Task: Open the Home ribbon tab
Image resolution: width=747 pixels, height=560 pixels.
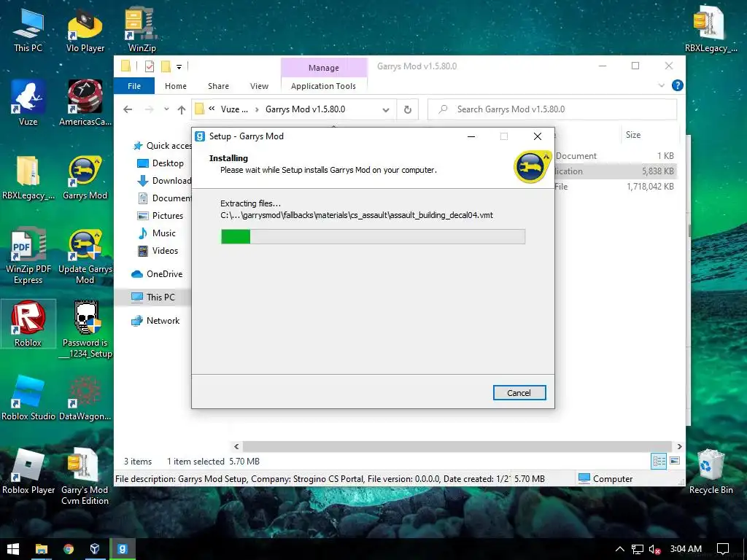Action: pyautogui.click(x=176, y=86)
